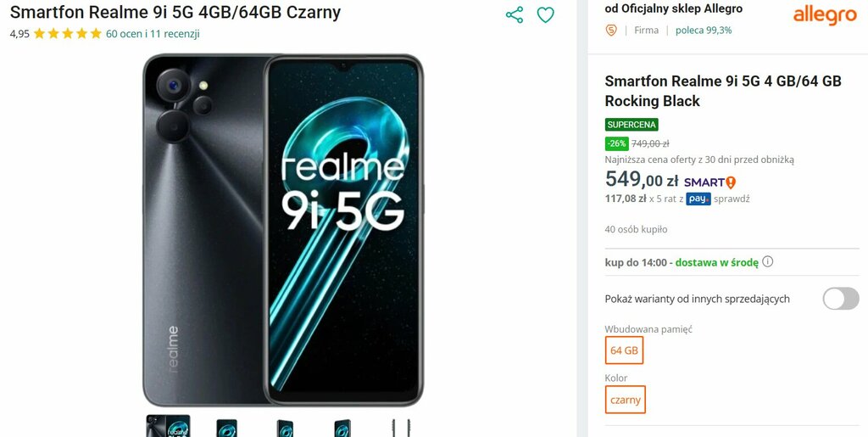Image resolution: width=868 pixels, height=437 pixels.
Task: Click the poleca 99,3% link
Action: point(703,31)
